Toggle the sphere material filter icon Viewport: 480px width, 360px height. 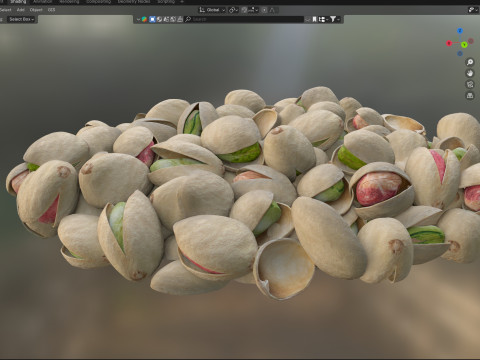159,19
